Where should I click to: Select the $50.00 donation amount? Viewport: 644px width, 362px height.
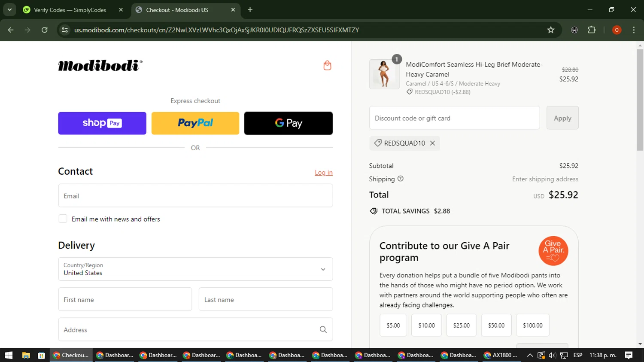[x=496, y=325]
